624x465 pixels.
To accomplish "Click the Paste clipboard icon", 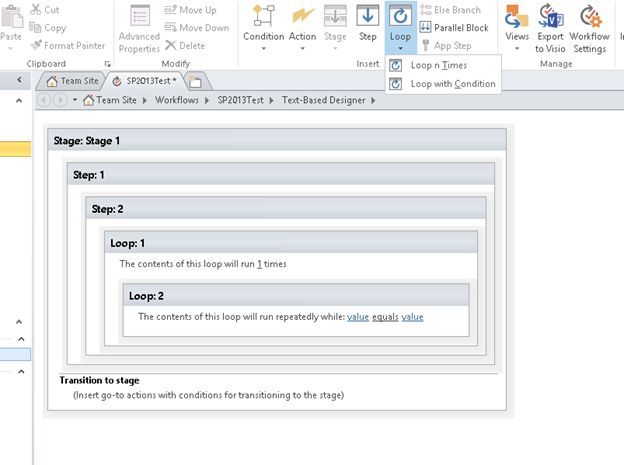I will [12, 16].
